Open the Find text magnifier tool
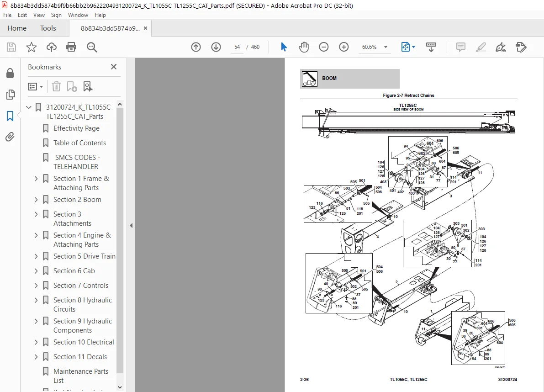This screenshot has width=544, height=392. [x=92, y=47]
